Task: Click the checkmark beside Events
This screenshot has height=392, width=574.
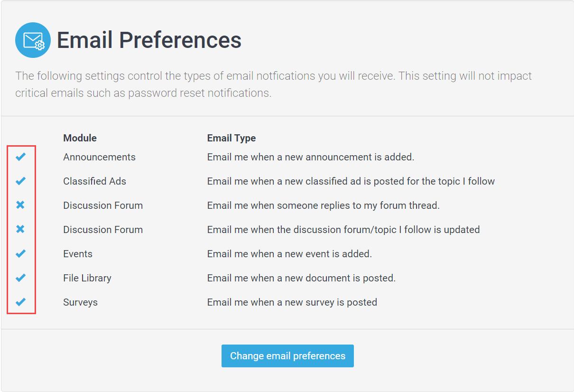Action: click(20, 253)
